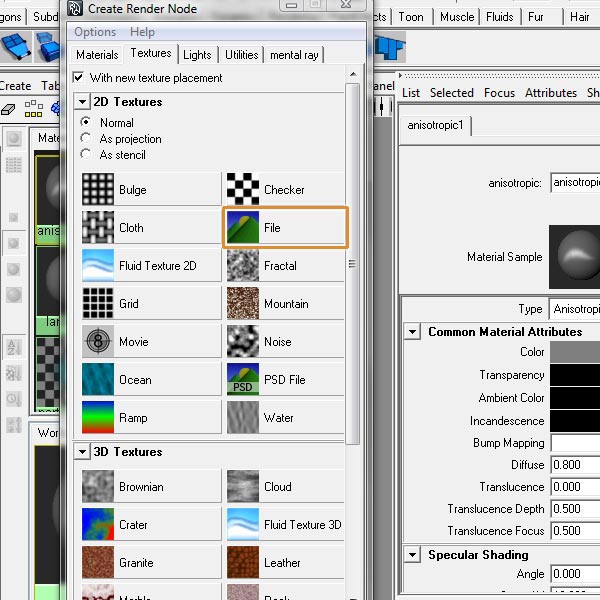
Task: Create a Grid texture node
Action: [151, 303]
